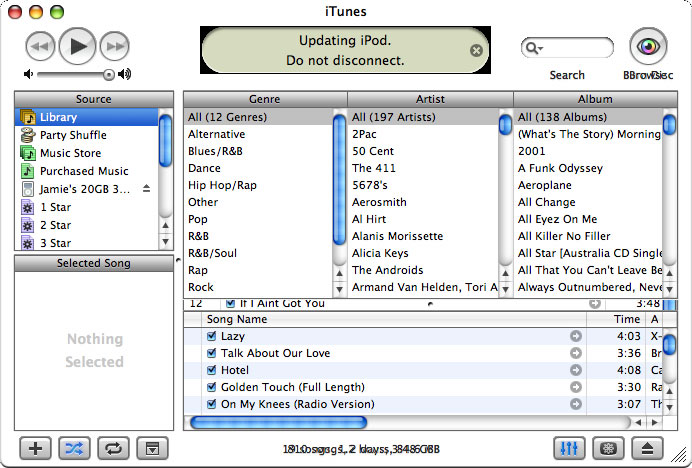This screenshot has height=468, width=692.
Task: Click the Source panel header
Action: [x=94, y=99]
